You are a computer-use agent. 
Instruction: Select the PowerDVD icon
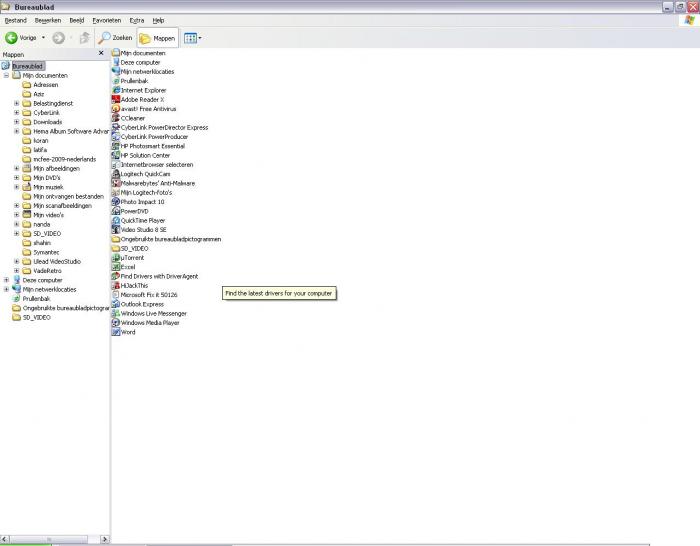(116, 211)
